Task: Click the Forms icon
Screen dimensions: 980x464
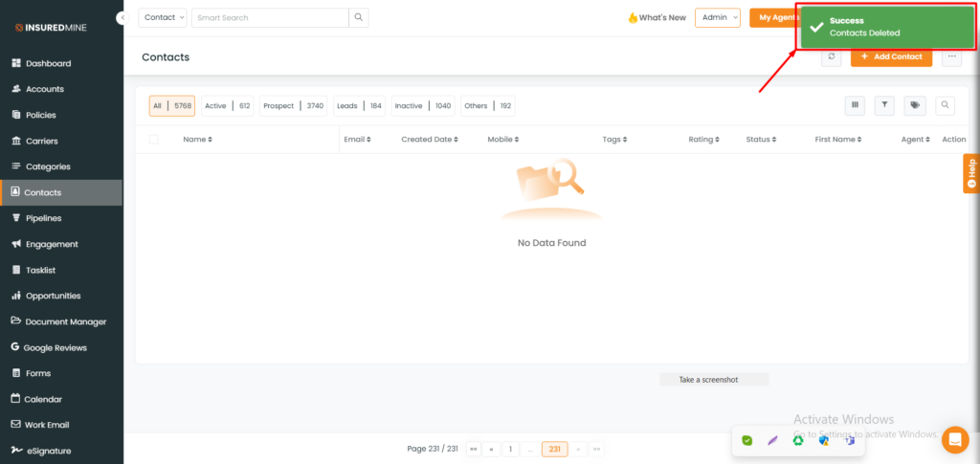Action: click(x=16, y=373)
